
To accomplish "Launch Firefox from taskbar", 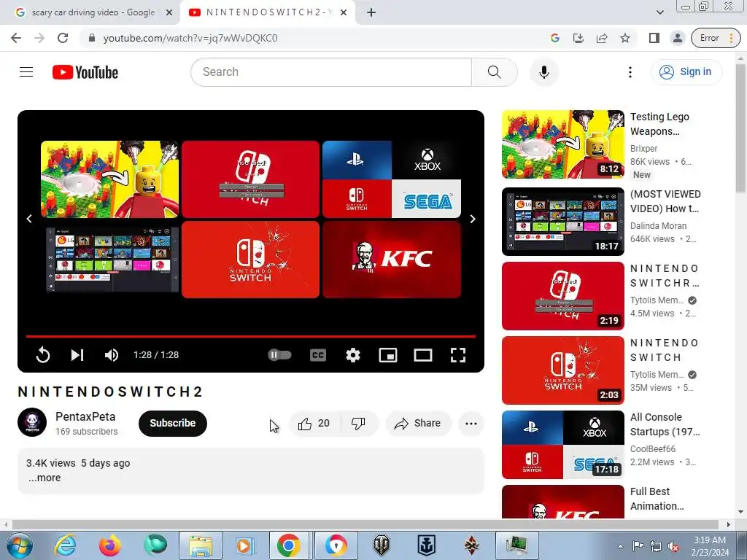I will [110, 545].
